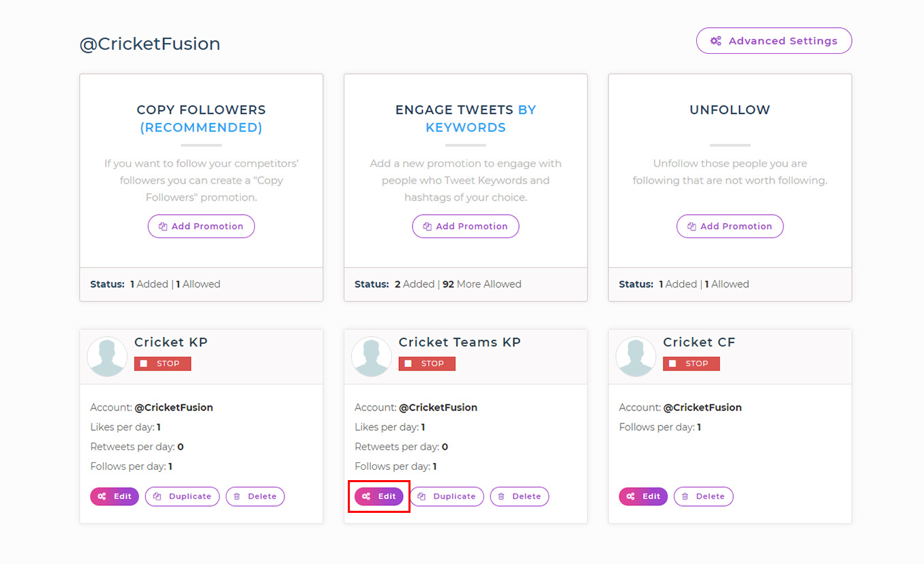924x564 pixels.
Task: Edit the Cricket Teams KP promotion
Action: pos(378,496)
